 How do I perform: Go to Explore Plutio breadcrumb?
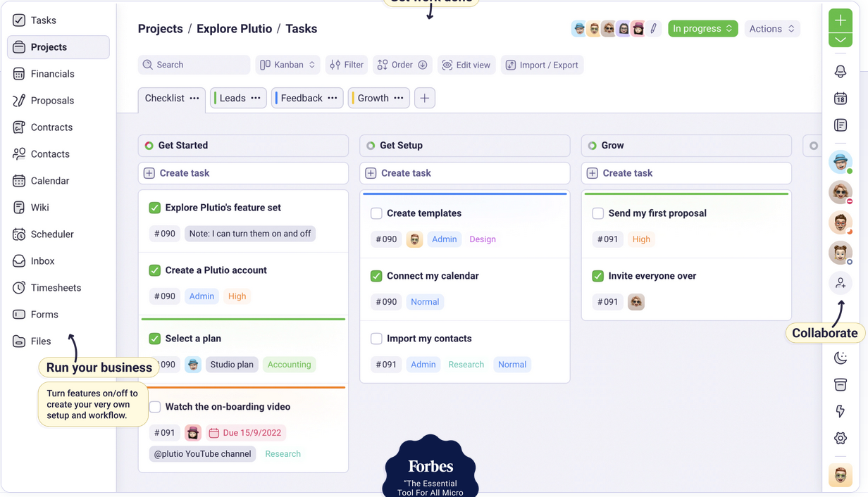tap(234, 29)
